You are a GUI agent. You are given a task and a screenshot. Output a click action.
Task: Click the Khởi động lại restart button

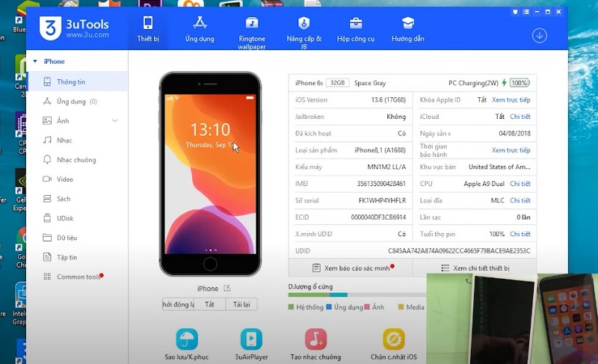[x=178, y=304]
